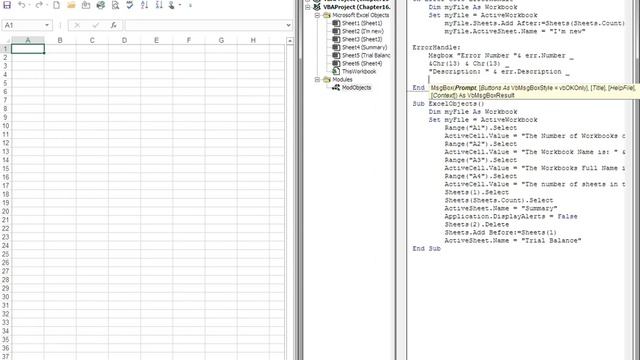This screenshot has width=640, height=360.
Task: Click the Cancel X formula bar button
Action: (77, 25)
